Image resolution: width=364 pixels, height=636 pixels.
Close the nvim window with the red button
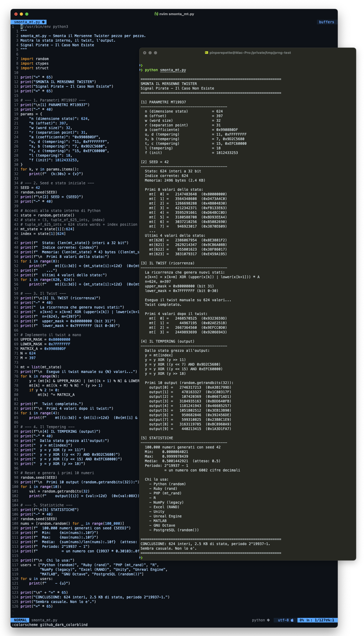16,14
